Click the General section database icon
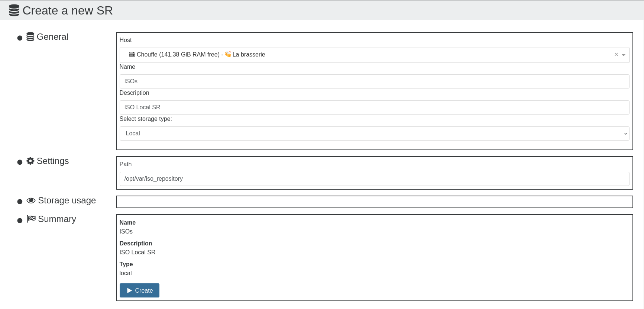Viewport: 644px width, 309px height. click(x=30, y=37)
